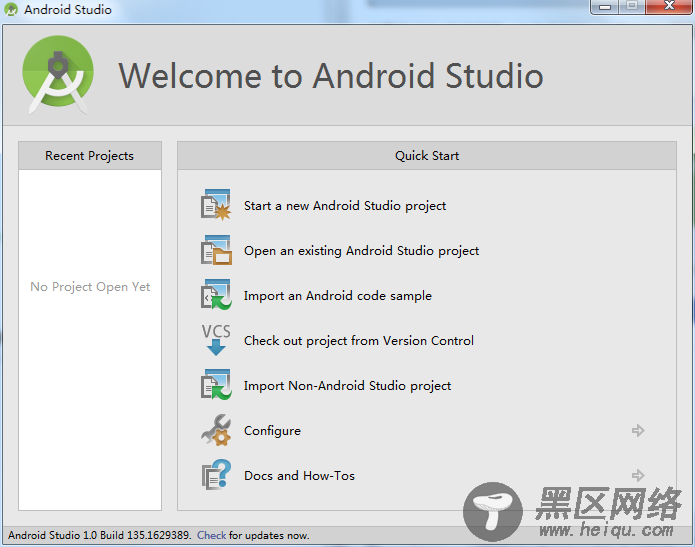Minimize the Android Studio window
Viewport: 695px width, 547px height.
click(605, 7)
